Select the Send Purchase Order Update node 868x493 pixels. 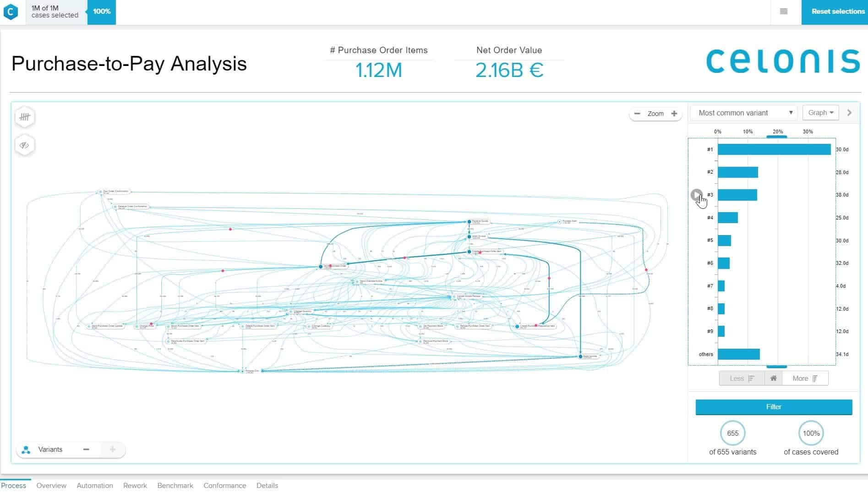(106, 326)
